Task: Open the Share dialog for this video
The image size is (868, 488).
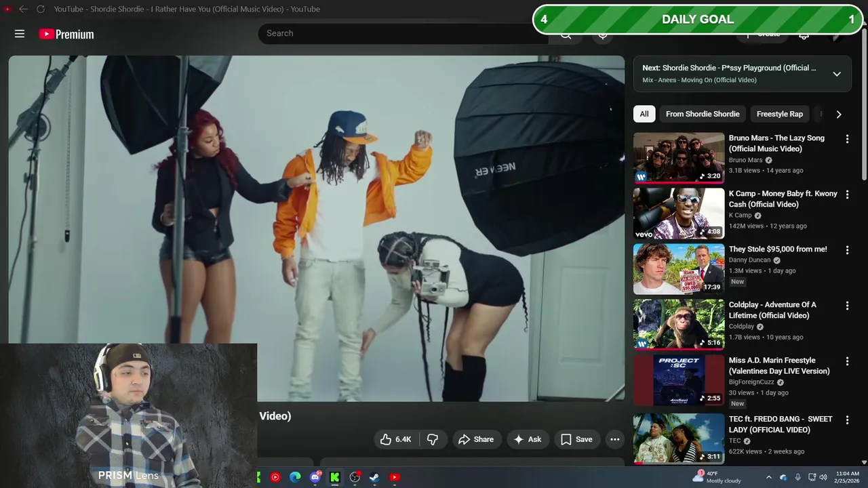Action: click(476, 439)
